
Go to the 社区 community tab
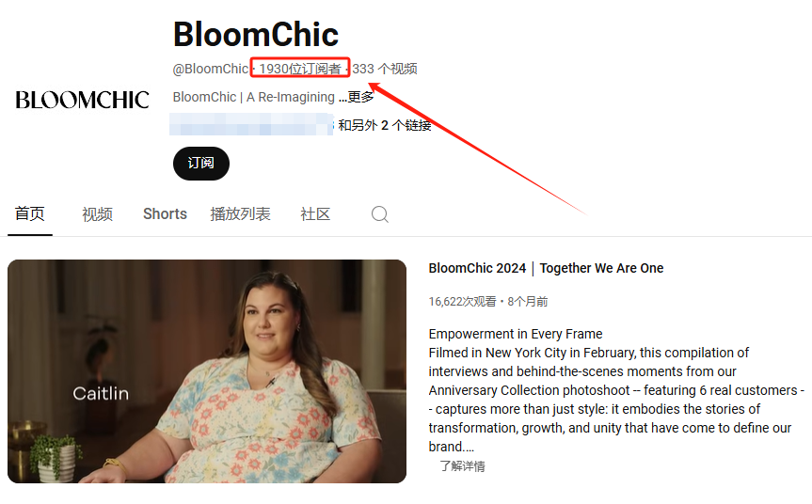[x=315, y=213]
